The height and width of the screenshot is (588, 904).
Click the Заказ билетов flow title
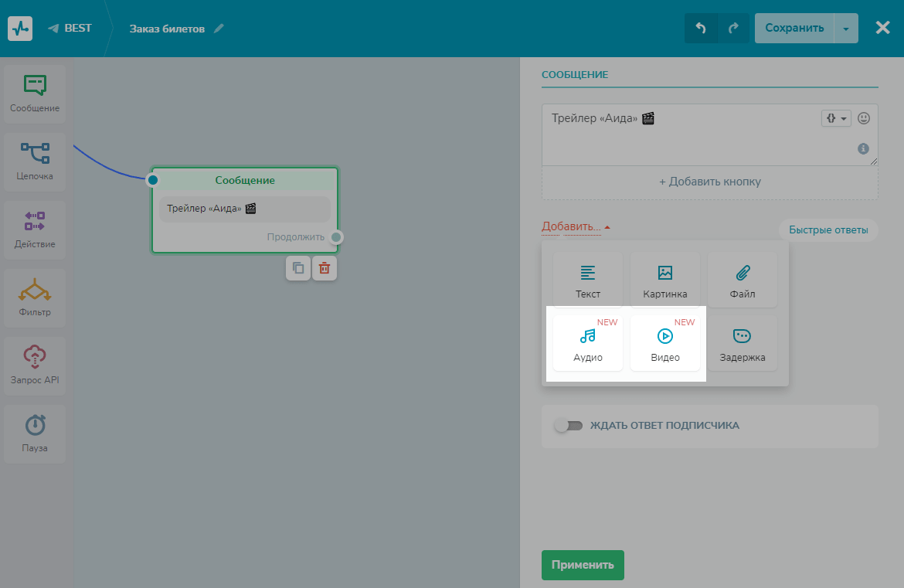coord(167,29)
